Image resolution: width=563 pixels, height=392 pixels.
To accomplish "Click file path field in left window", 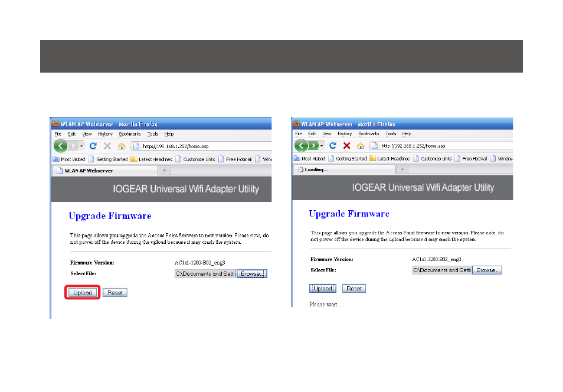I will tap(205, 274).
